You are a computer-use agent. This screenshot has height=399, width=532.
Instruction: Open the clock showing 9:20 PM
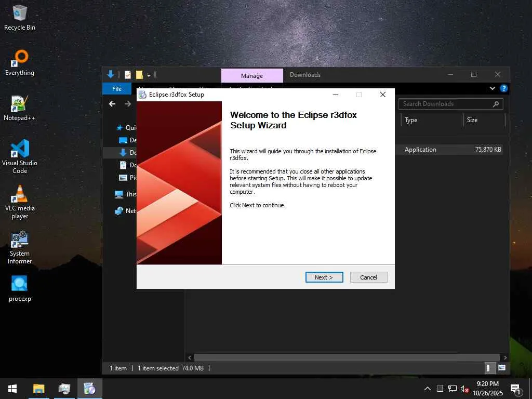point(488,389)
